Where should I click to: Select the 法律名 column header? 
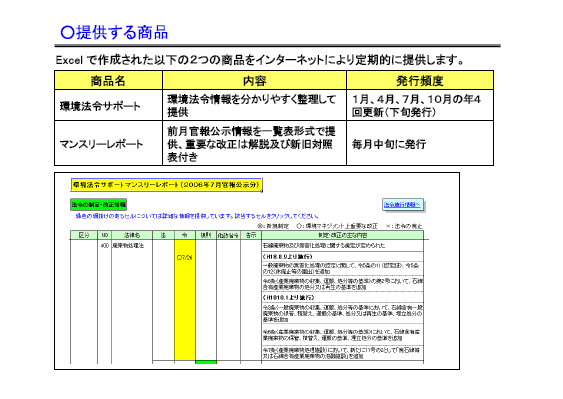pyautogui.click(x=132, y=235)
